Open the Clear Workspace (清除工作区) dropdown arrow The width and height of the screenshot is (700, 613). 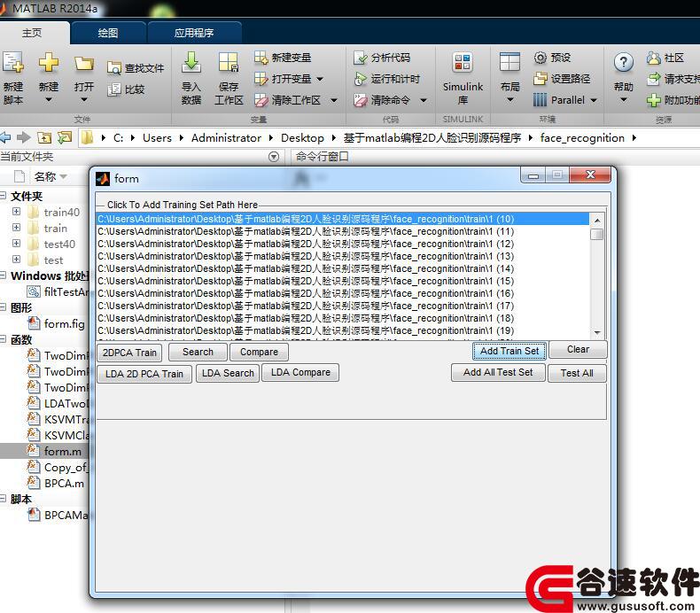[333, 100]
